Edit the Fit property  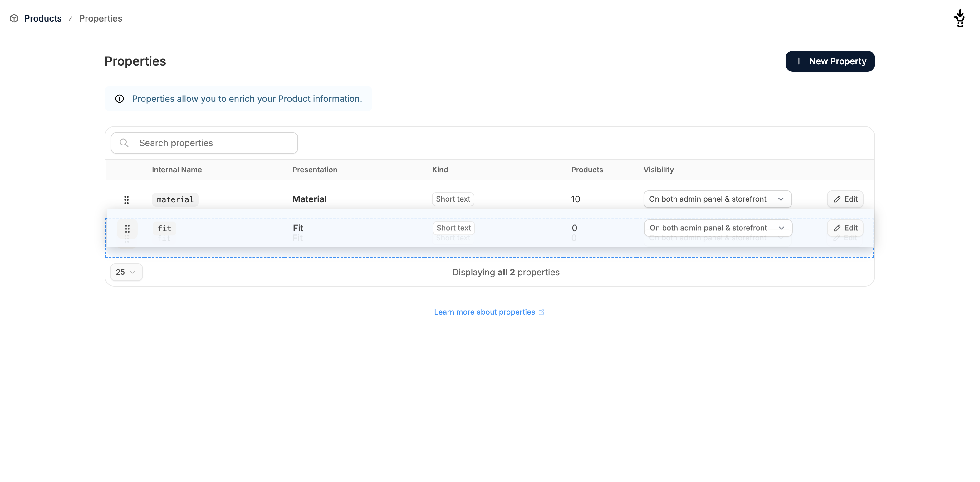click(845, 228)
